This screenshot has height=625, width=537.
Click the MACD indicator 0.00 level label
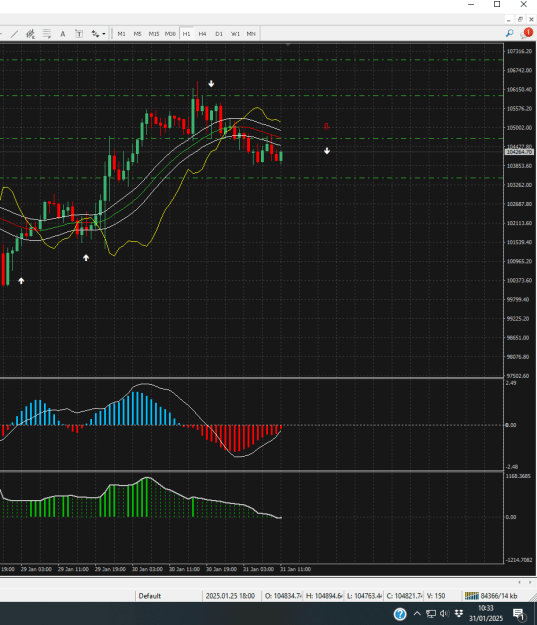pyautogui.click(x=511, y=425)
